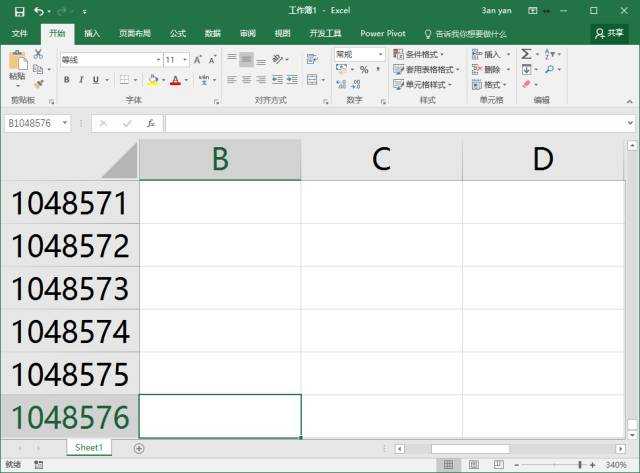The width and height of the screenshot is (640, 473).
Task: Click the Undo arrow icon
Action: [39, 11]
